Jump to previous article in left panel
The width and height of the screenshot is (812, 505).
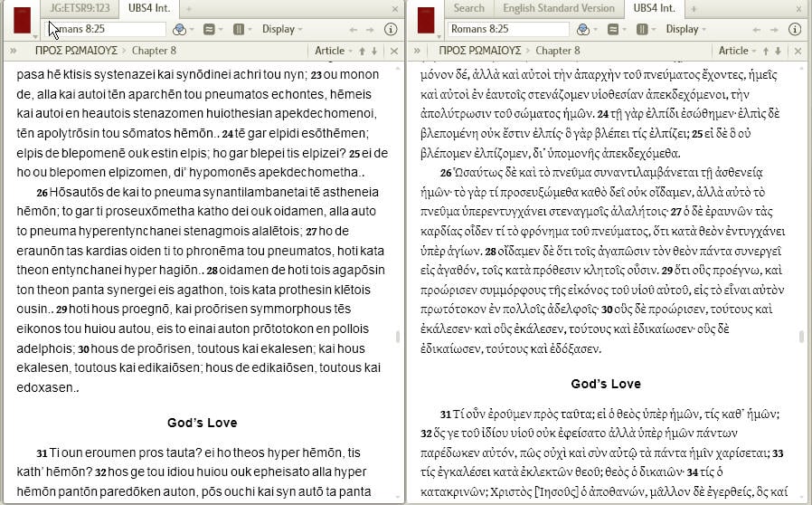[362, 51]
